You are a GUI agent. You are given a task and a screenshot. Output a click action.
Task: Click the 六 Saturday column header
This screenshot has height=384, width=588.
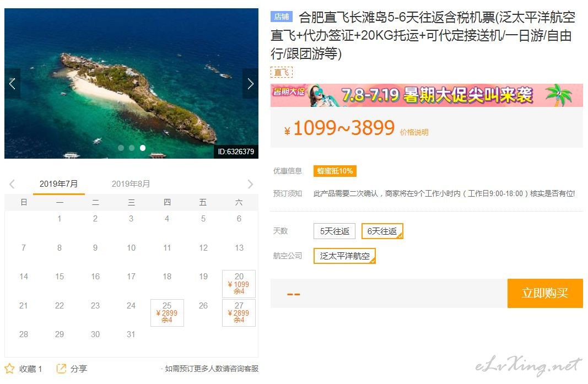(x=239, y=203)
